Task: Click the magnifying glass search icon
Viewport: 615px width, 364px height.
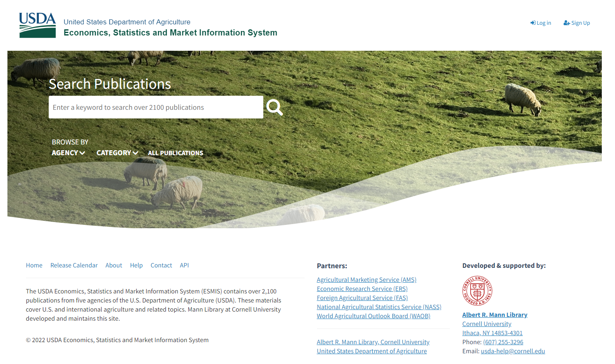Action: pyautogui.click(x=274, y=107)
